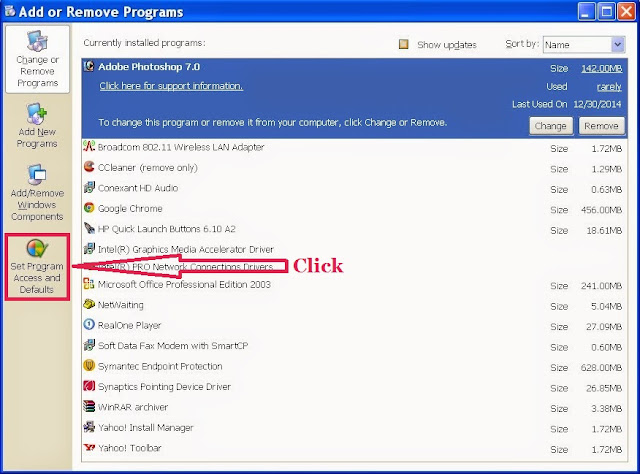This screenshot has width=640, height=474.
Task: Close the Add or Remove Programs window
Action: click(626, 11)
